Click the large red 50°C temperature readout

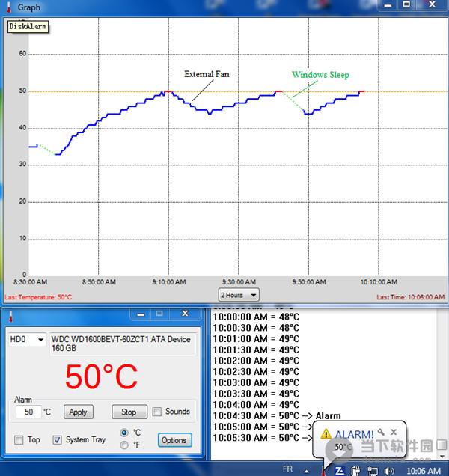click(101, 376)
